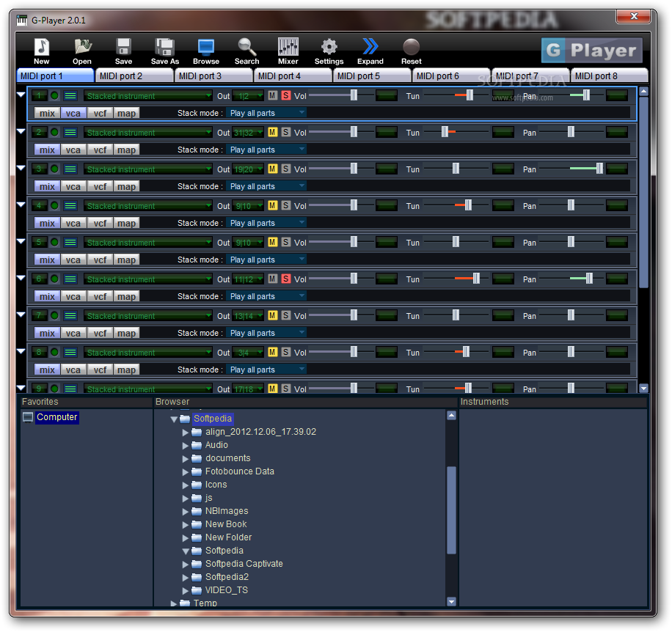Collapse channel 4 with left triangle
The image size is (672, 632).
pyautogui.click(x=21, y=205)
